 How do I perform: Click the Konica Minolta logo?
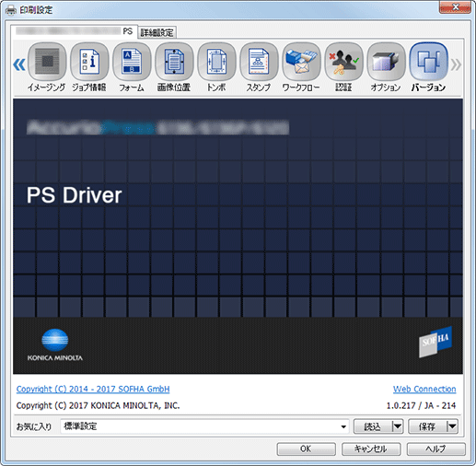click(55, 344)
